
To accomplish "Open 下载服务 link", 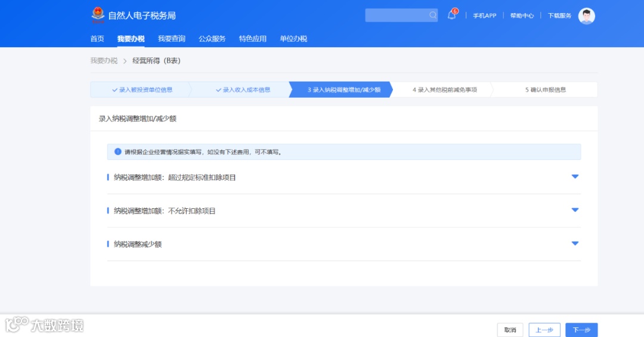I will click(x=559, y=16).
